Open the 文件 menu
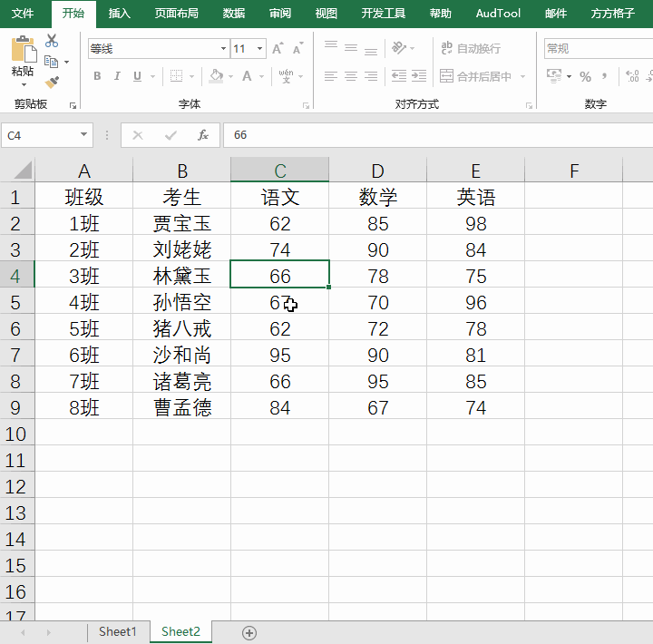The width and height of the screenshot is (653, 644). click(23, 14)
